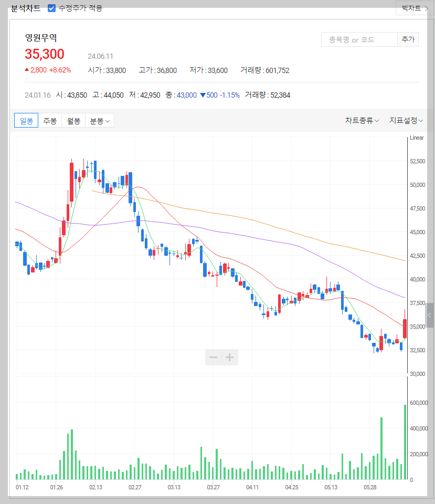Click the last red candlestick

(x=405, y=329)
